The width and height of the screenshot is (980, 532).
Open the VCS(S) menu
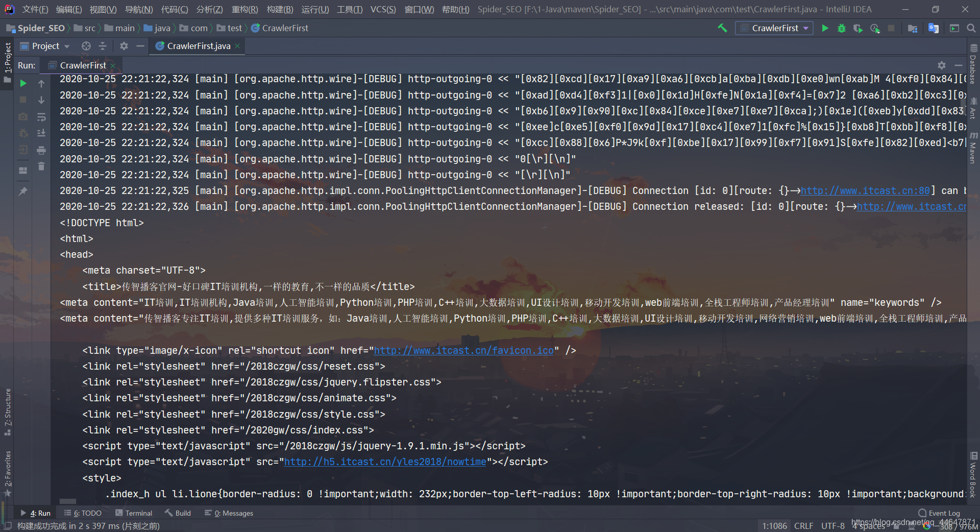[383, 9]
